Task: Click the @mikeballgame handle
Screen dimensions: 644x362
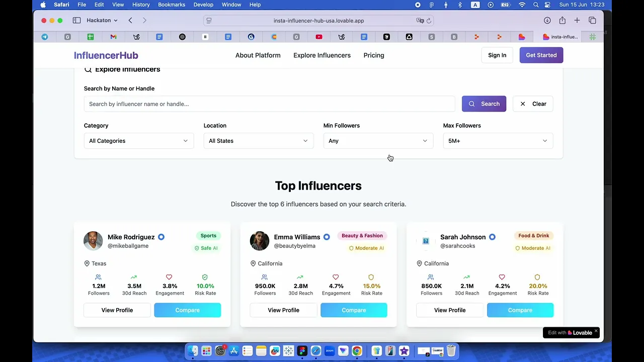Action: point(128,246)
